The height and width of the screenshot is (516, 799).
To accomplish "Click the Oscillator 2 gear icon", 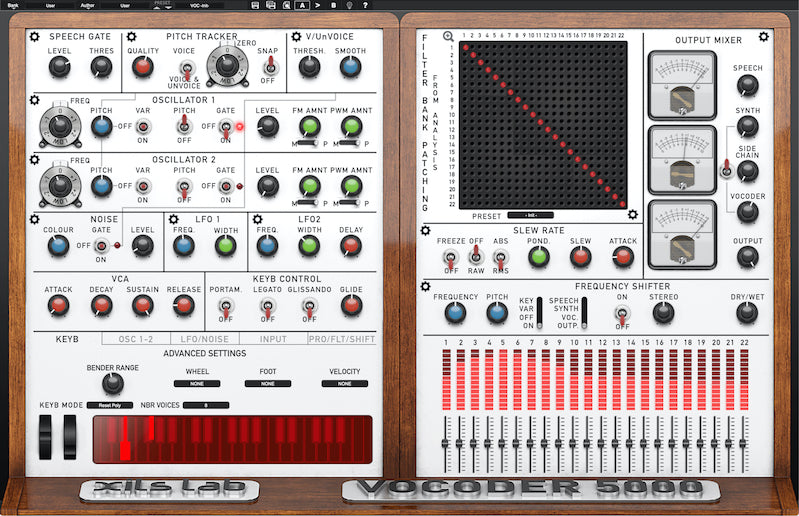I will tap(36, 159).
